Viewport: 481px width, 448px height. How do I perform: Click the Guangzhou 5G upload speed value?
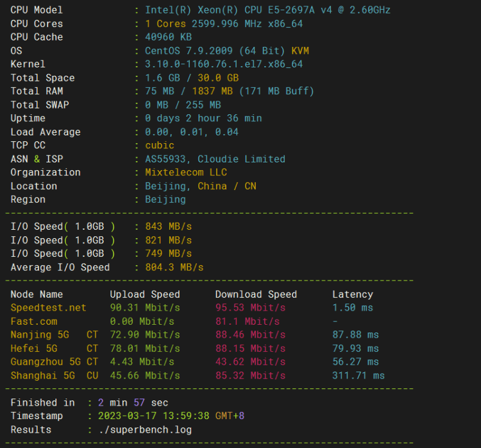pos(145,362)
